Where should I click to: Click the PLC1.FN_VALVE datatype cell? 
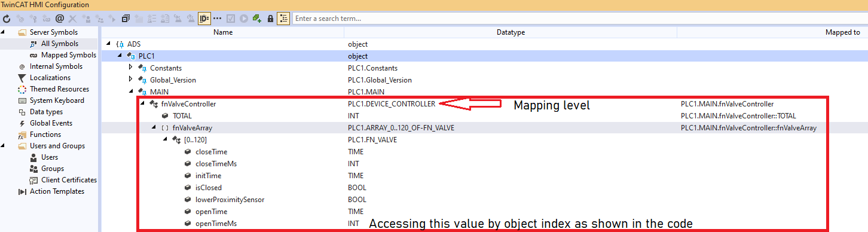pos(372,140)
